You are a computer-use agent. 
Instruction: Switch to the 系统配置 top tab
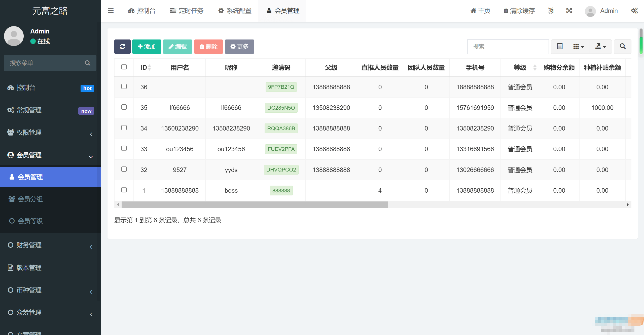click(x=235, y=11)
